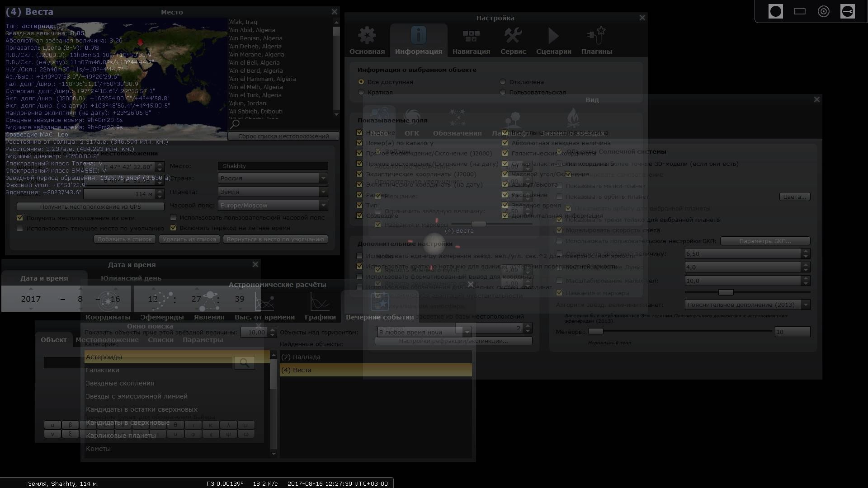
Task: Open the Небо tab in Вид window
Action: (379, 122)
